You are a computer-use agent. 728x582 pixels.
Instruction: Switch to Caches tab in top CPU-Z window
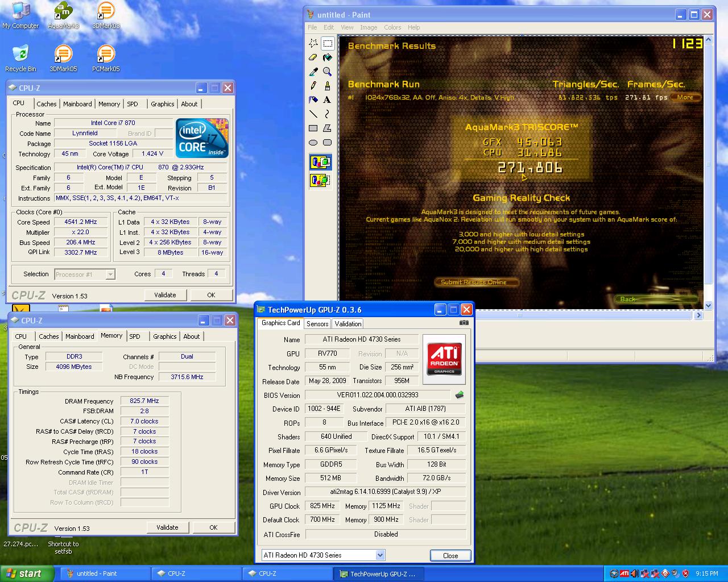[47, 104]
